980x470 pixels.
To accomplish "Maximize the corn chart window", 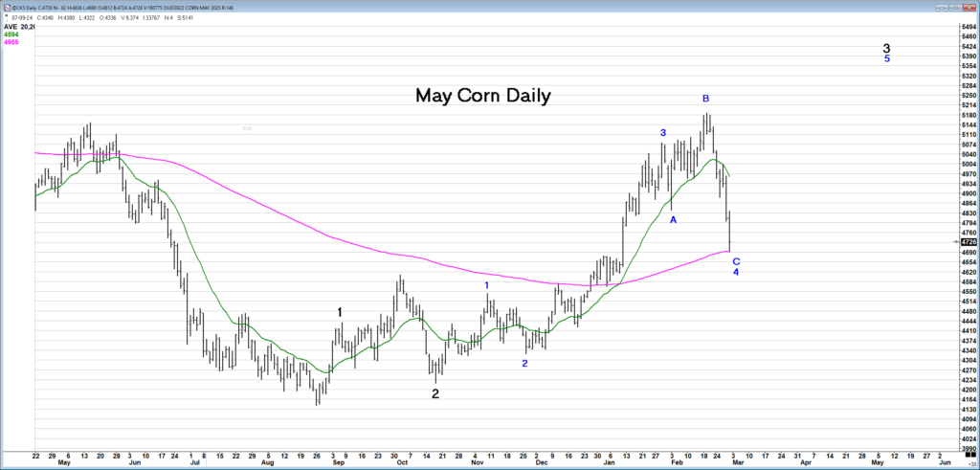I will (x=953, y=6).
